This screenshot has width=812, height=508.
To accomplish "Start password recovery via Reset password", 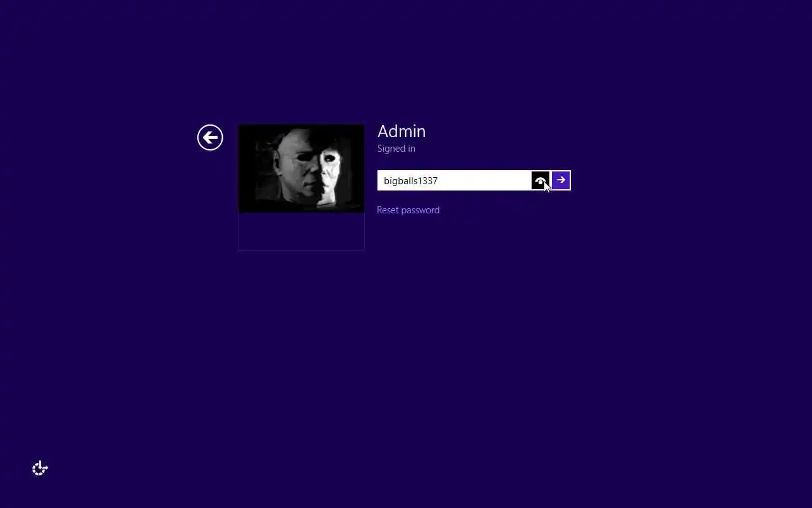I will point(408,210).
